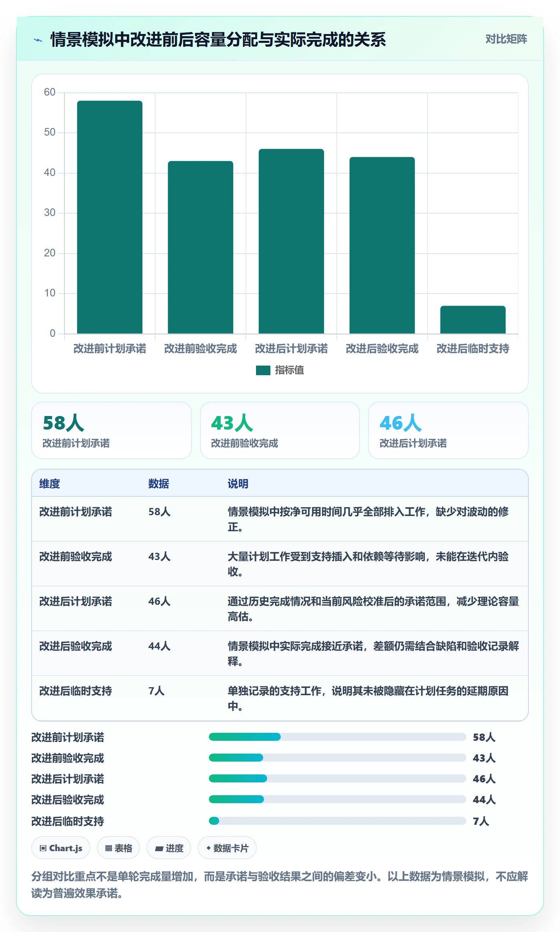Select 改进后计划承诺 in the table's first column
This screenshot has height=932, width=560.
tap(76, 601)
